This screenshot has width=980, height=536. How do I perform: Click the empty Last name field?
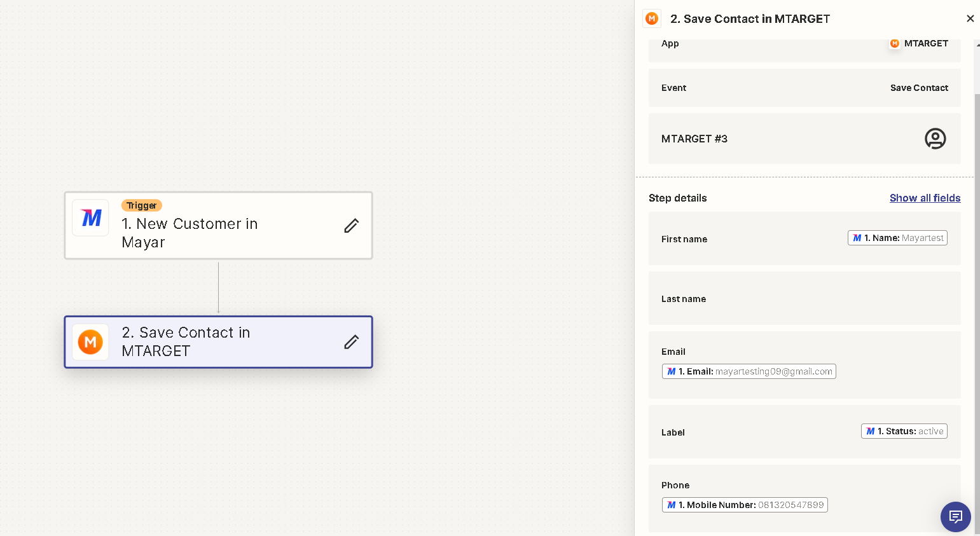pyautogui.click(x=804, y=298)
